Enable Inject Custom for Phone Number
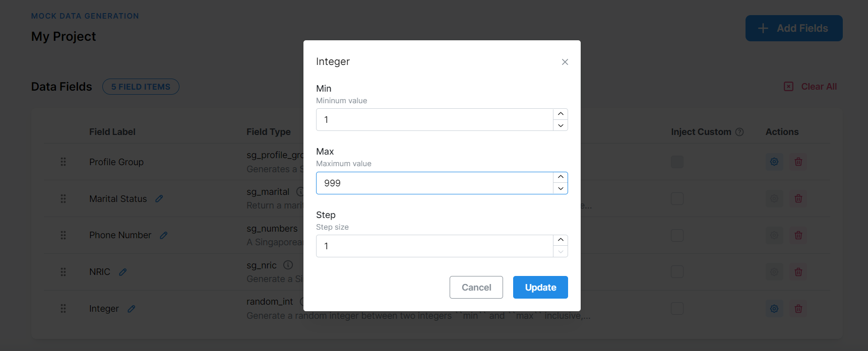This screenshot has height=351, width=868. 677,235
